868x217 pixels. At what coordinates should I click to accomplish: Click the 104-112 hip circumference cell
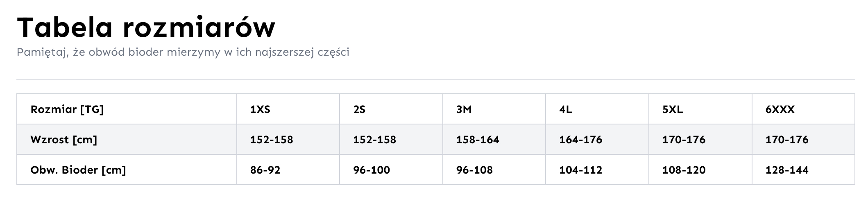click(x=581, y=170)
